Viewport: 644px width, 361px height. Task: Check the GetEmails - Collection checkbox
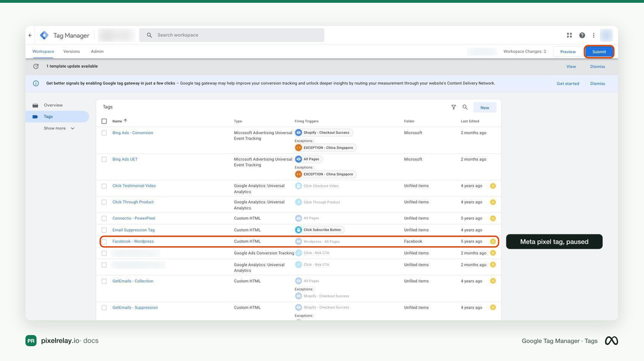tap(104, 281)
